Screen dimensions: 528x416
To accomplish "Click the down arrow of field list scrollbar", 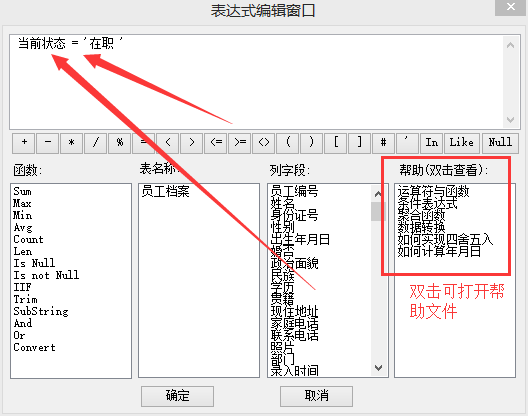I will (378, 367).
